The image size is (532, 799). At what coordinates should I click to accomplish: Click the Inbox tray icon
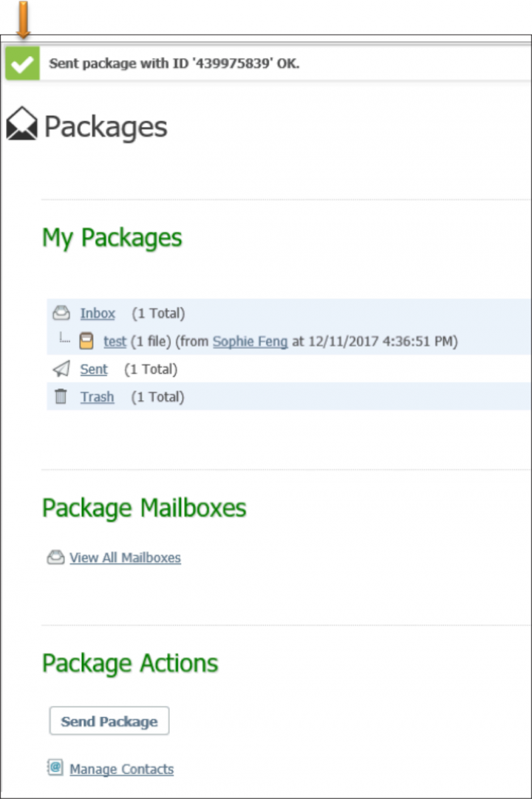pyautogui.click(x=61, y=313)
